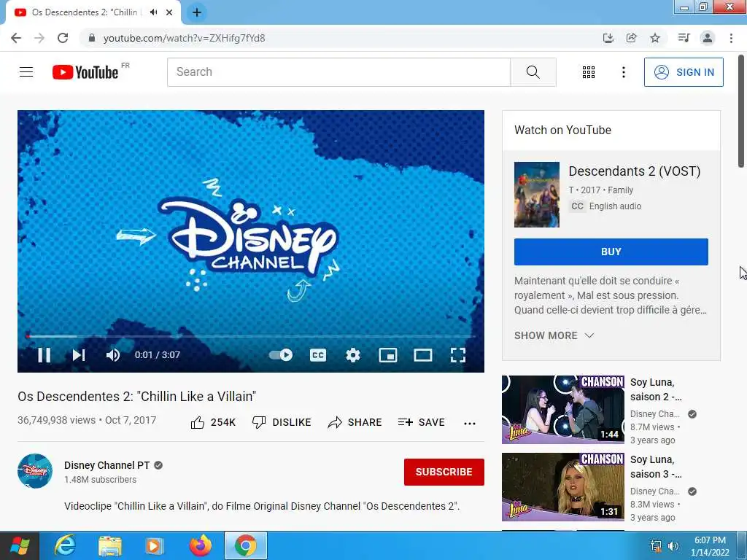Click the Dislike button
The image size is (747, 560).
click(282, 422)
